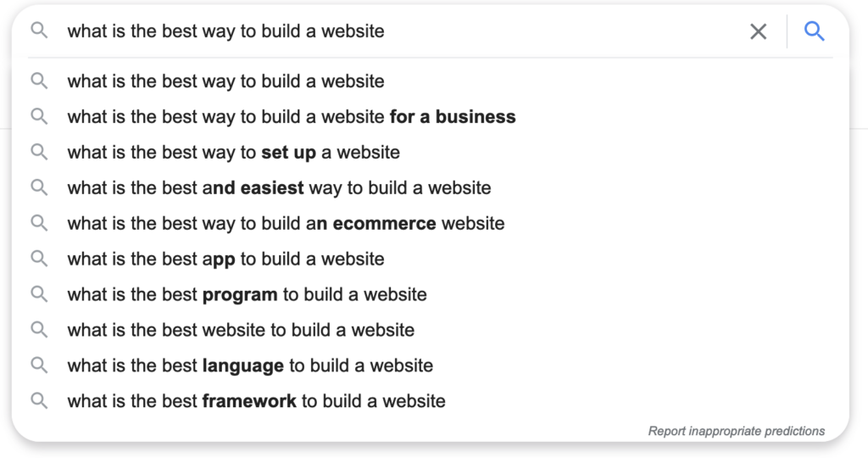Click magnifier icon beside 'ecommerce website' suggestion
Viewport: 868px width, 458px height.
[x=39, y=223]
